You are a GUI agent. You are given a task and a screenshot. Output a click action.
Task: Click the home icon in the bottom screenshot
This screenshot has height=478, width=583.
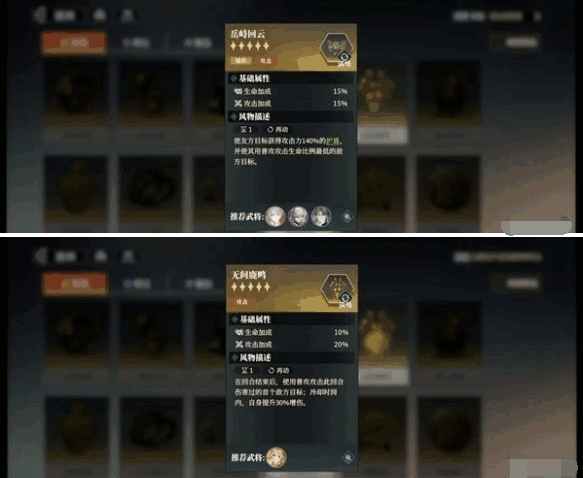tap(100, 256)
